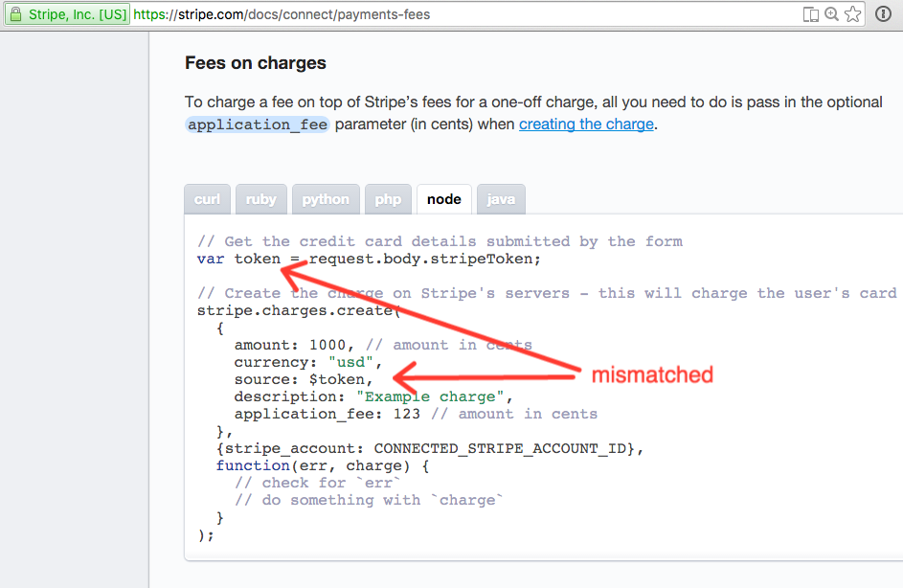This screenshot has width=903, height=588.
Task: Click the 'amount: 1000,' code value
Action: (x=294, y=345)
